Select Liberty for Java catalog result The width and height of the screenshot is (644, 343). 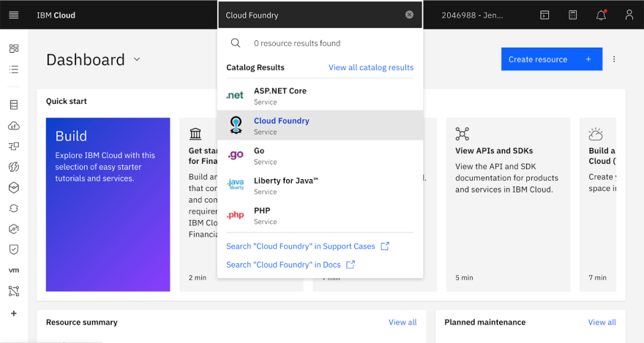(320, 185)
